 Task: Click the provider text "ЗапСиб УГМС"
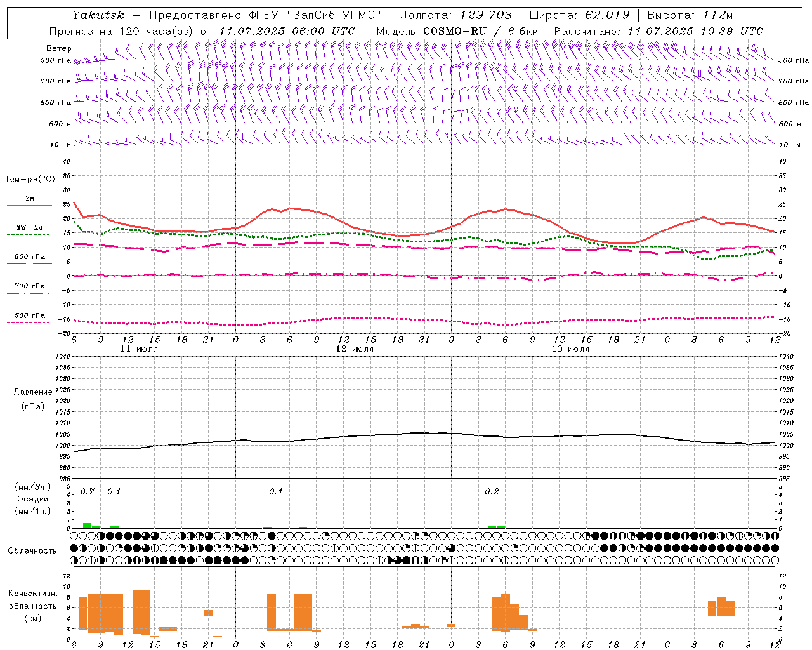(x=334, y=15)
